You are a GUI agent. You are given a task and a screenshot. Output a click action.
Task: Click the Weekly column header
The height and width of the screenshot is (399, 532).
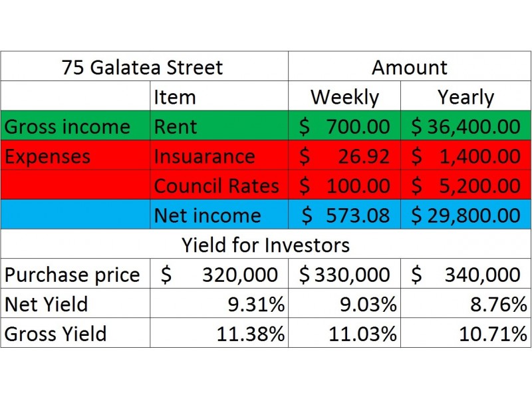pos(344,96)
